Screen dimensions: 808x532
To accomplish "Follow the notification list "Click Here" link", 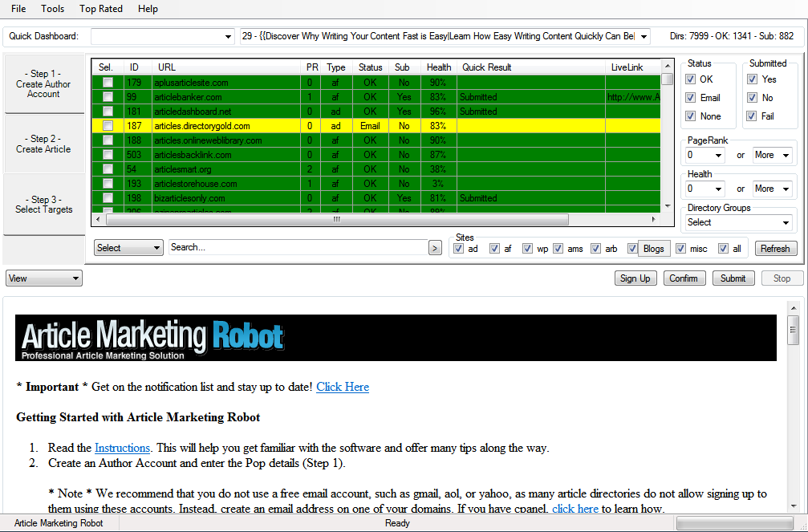I will click(343, 388).
